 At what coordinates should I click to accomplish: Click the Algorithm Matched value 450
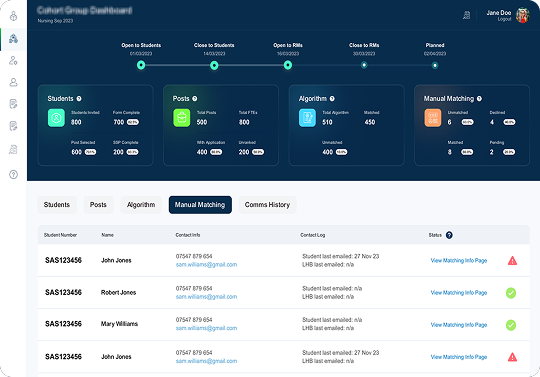(370, 122)
